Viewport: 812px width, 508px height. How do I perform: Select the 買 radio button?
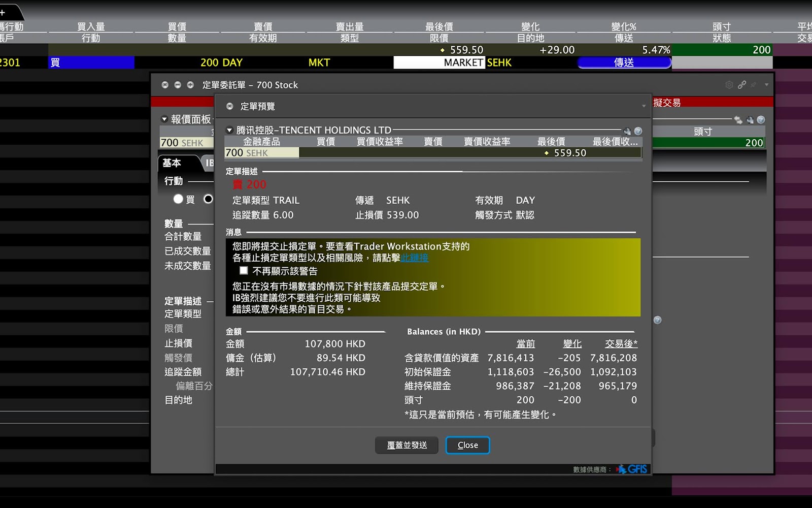[178, 199]
